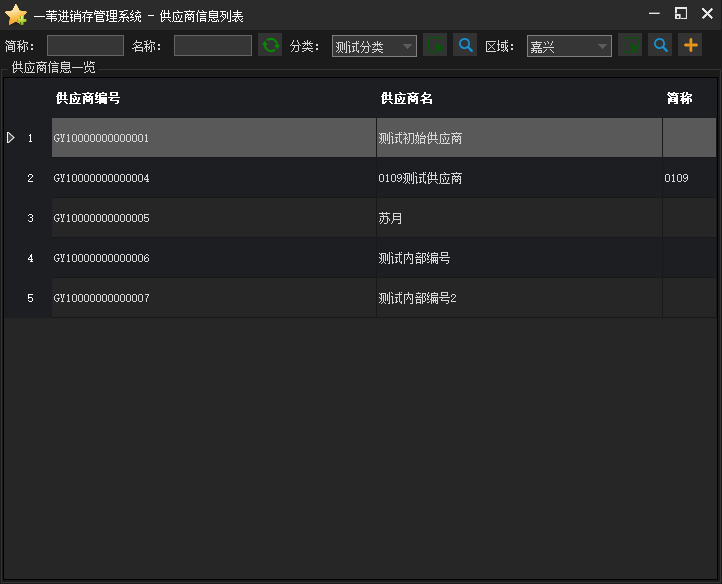722x584 pixels.
Task: Select supplier name 测试内部编号
Action: click(x=519, y=258)
